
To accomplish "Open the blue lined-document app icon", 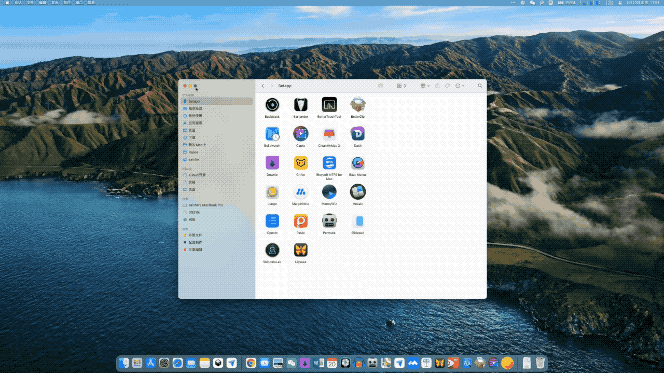I will [x=272, y=221].
